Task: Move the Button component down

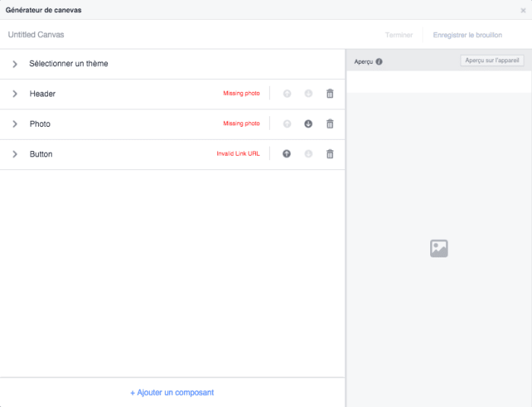Action: point(309,154)
